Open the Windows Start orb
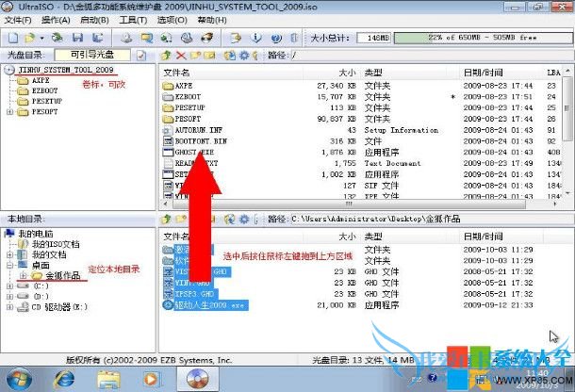 19,379
